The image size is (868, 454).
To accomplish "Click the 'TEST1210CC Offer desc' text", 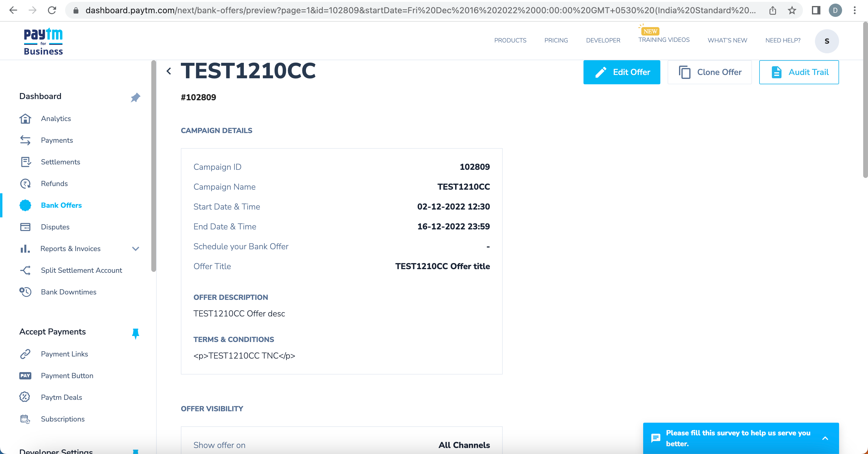I will tap(239, 314).
